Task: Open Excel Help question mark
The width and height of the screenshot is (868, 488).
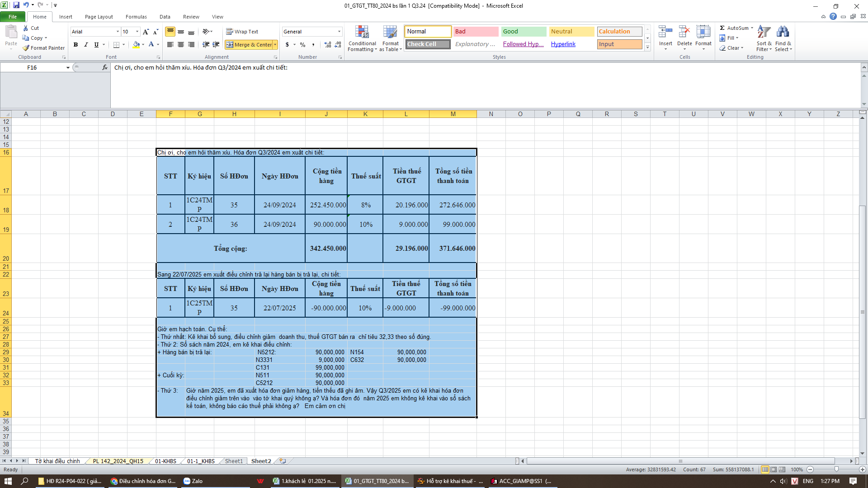Action: coord(833,17)
